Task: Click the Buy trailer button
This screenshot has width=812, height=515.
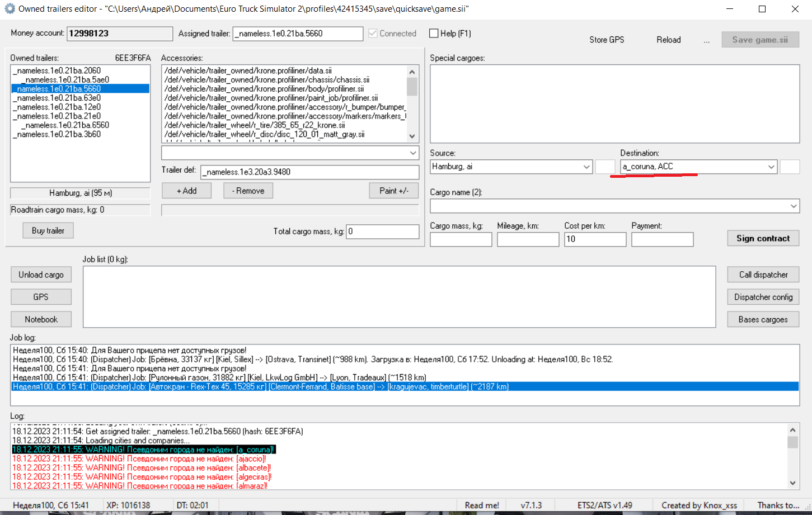Action: (x=48, y=230)
